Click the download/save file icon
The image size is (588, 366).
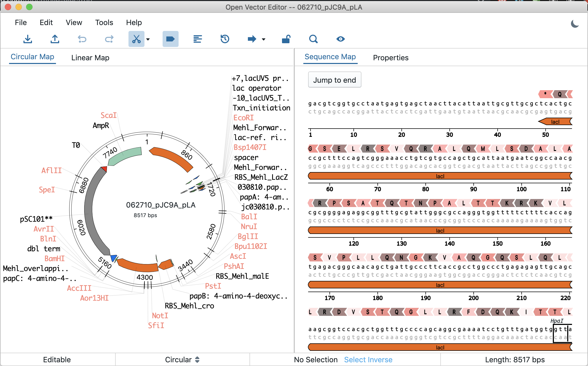(x=28, y=39)
